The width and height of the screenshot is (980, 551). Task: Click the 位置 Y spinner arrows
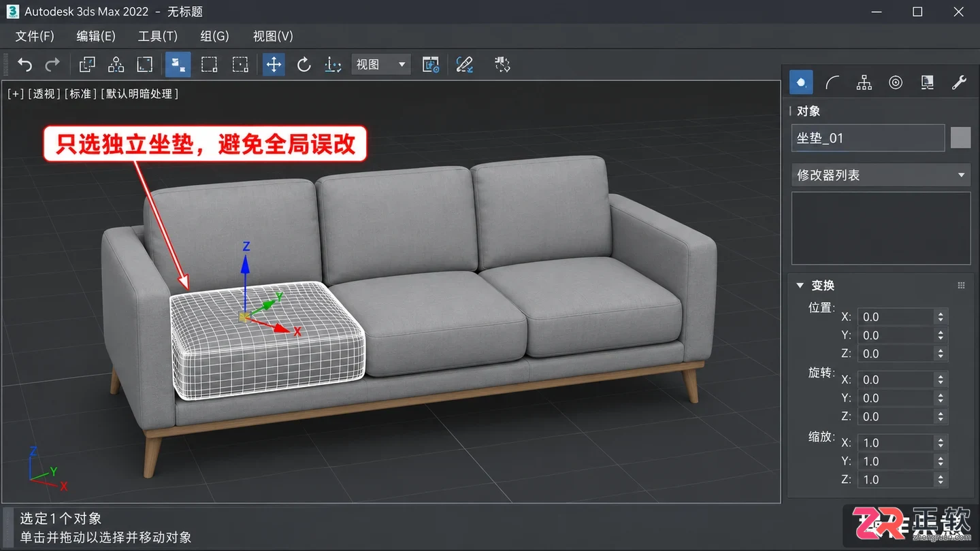(941, 335)
